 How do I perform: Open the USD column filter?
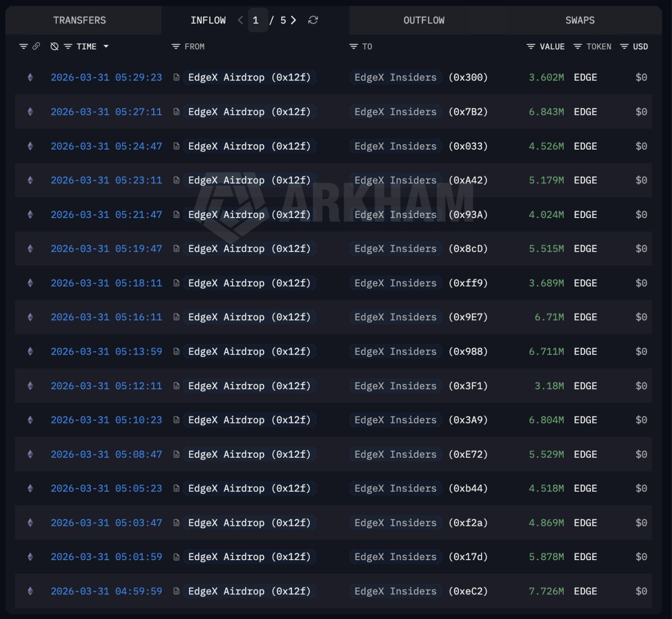pyautogui.click(x=624, y=46)
